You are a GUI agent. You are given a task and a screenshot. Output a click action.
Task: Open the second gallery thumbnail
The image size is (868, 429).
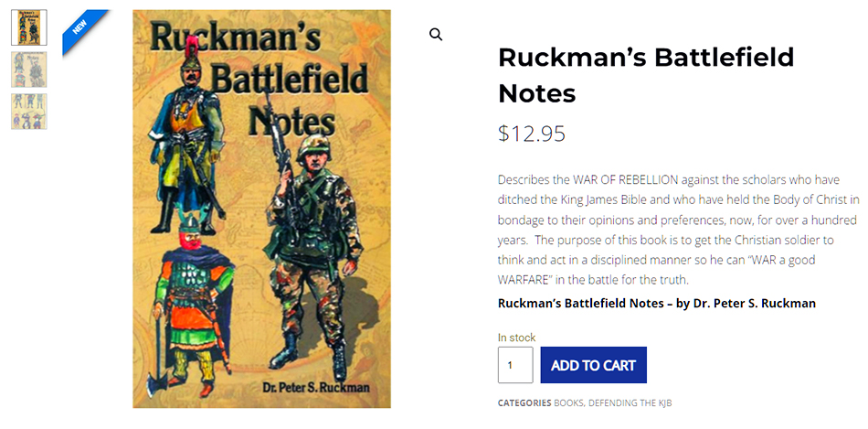[28, 70]
